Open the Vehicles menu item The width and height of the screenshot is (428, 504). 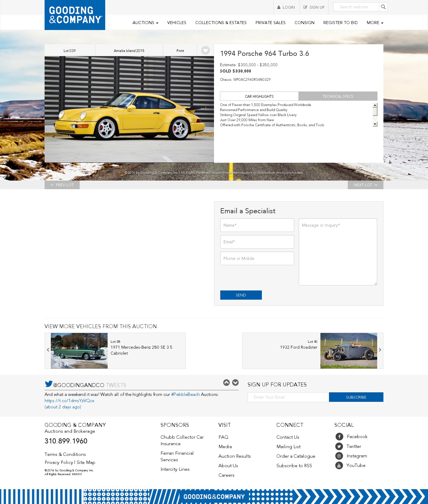(x=177, y=23)
